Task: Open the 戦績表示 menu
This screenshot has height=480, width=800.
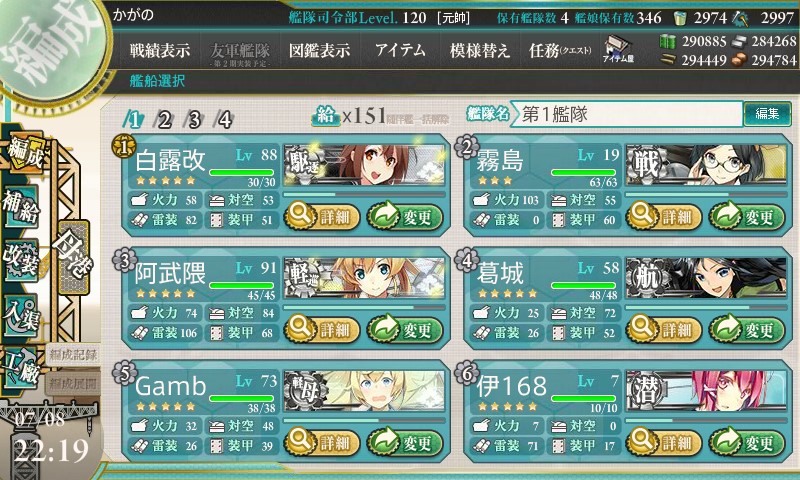Action: coord(160,50)
